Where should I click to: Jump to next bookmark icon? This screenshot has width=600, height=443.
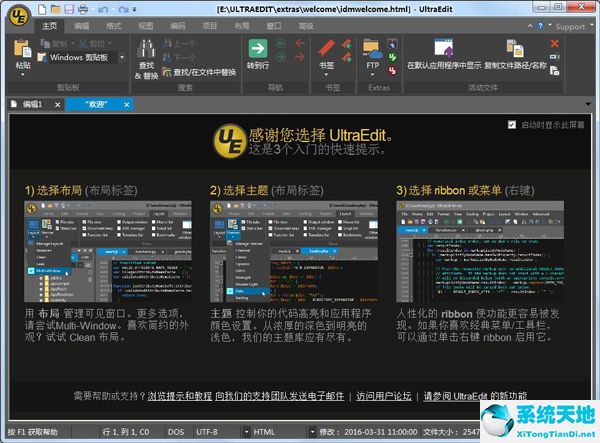click(347, 58)
